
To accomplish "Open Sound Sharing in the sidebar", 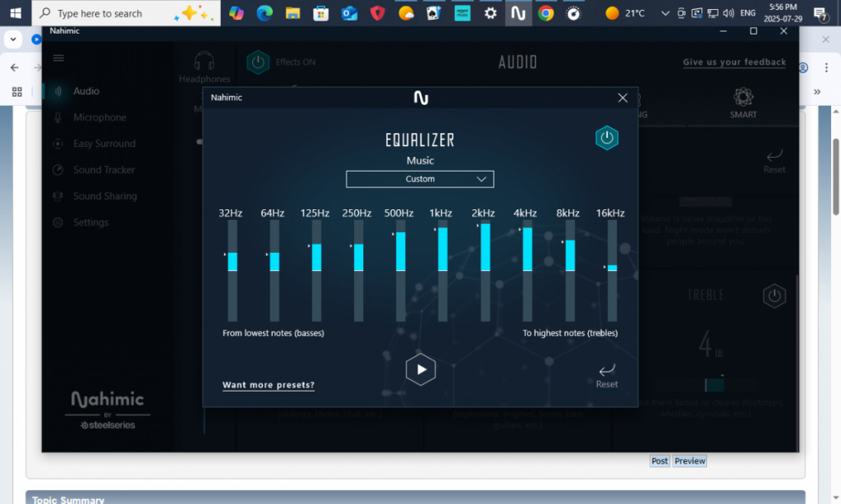I will click(x=104, y=196).
